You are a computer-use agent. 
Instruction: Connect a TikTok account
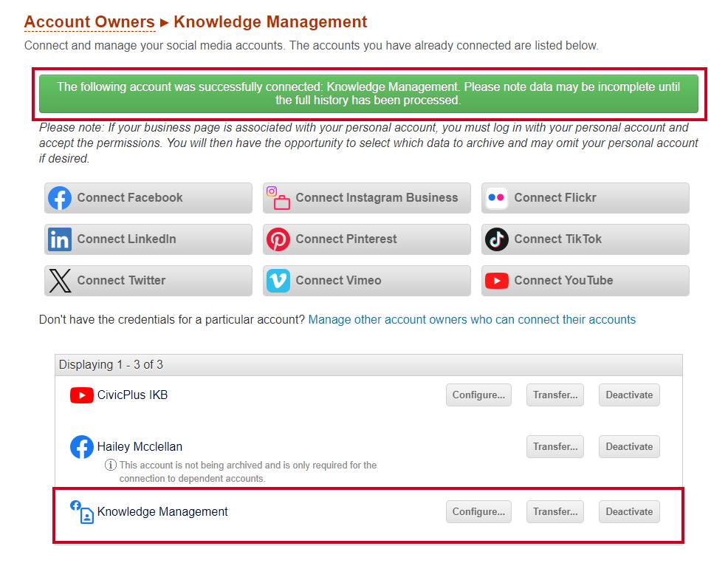[585, 239]
